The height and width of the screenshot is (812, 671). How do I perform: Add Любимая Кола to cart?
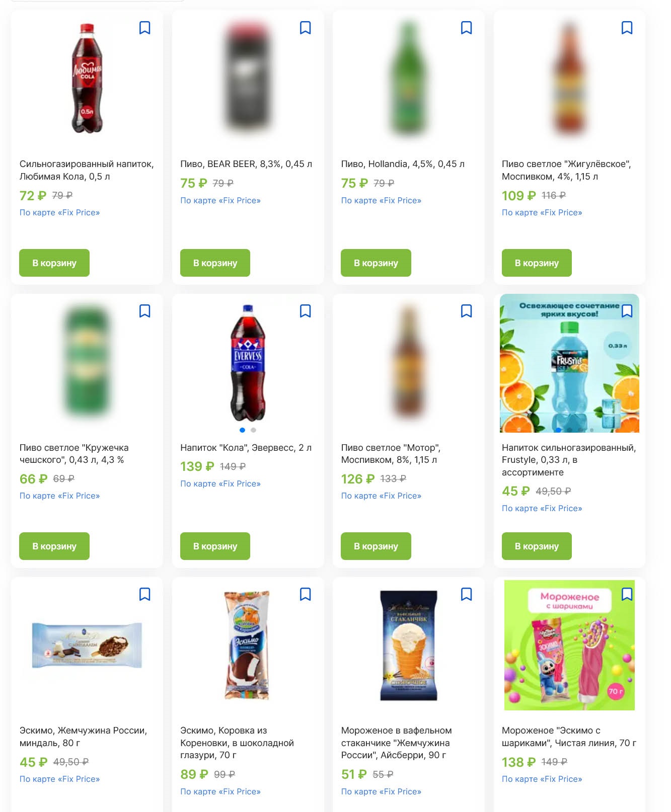coord(54,263)
